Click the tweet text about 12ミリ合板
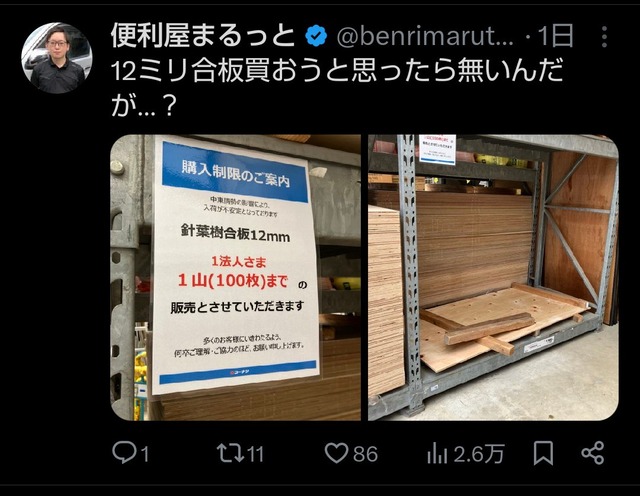Screen dimensions: 640x496 click(x=337, y=87)
